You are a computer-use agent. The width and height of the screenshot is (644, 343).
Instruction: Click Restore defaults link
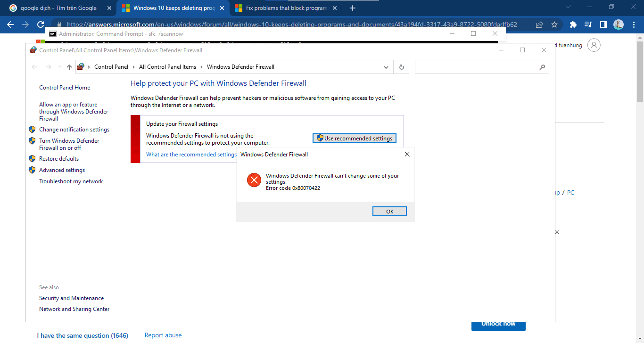point(59,159)
